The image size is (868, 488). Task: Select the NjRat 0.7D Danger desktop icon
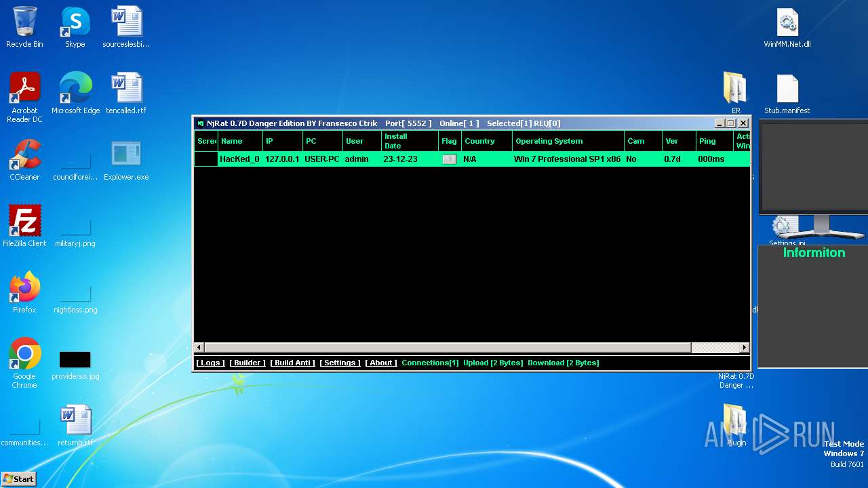point(736,380)
